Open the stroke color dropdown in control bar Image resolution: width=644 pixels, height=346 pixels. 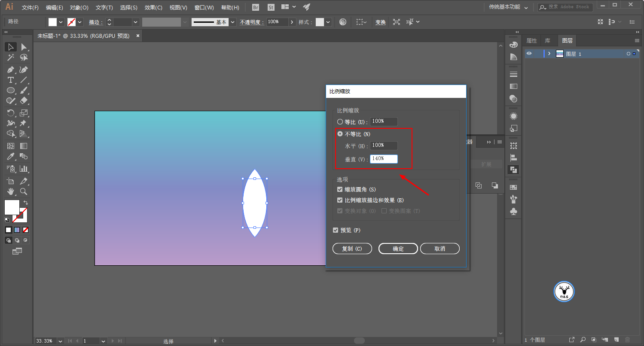(80, 22)
